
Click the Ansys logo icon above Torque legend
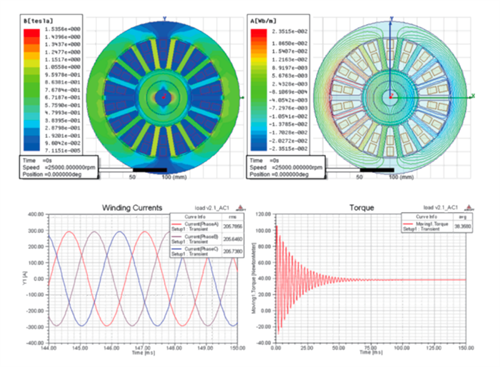point(469,208)
